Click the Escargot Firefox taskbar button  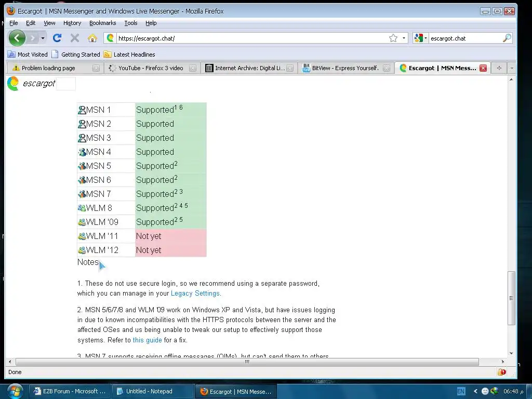[236, 392]
